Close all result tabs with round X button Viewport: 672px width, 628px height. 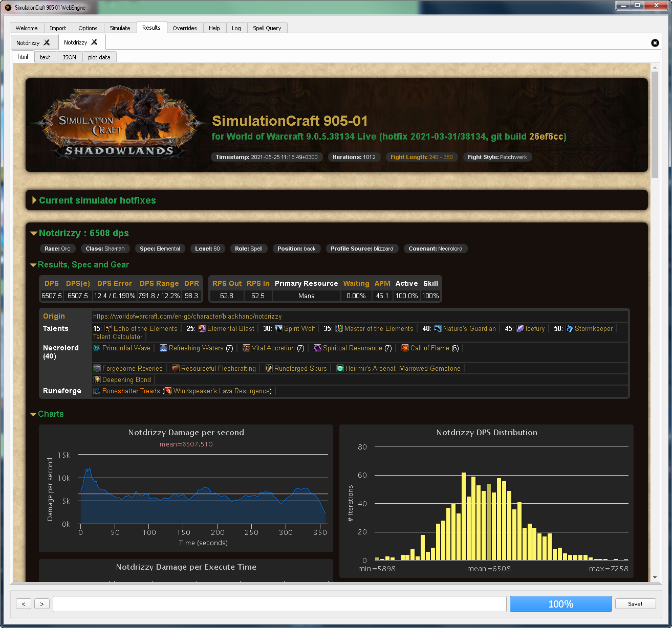tap(655, 43)
